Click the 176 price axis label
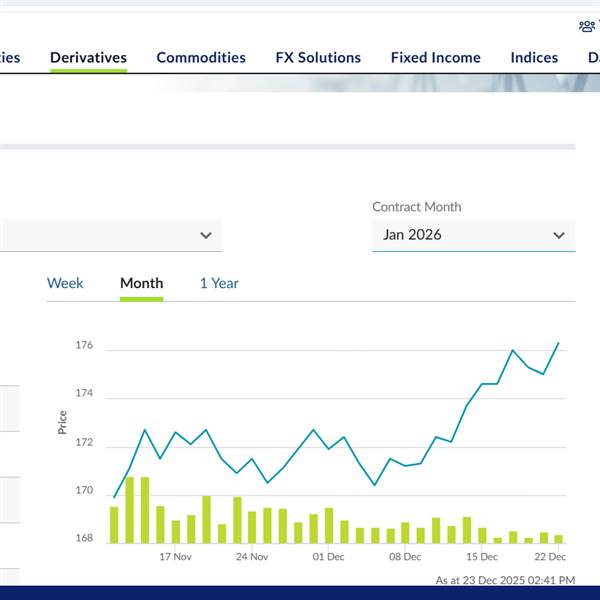The width and height of the screenshot is (600, 600). (84, 345)
